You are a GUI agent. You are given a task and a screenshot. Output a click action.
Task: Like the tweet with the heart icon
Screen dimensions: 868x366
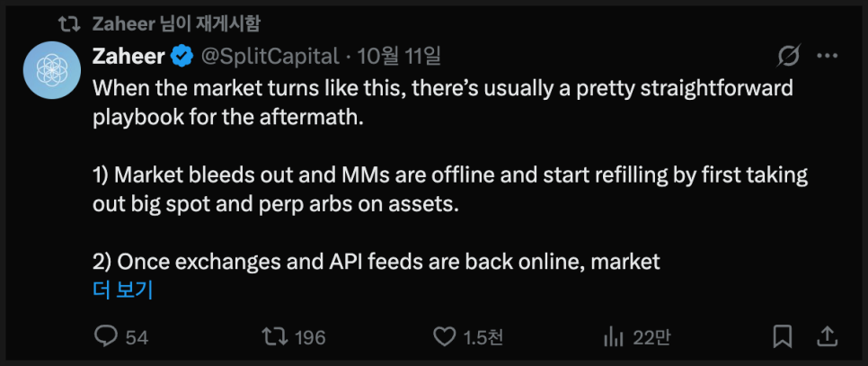click(445, 336)
